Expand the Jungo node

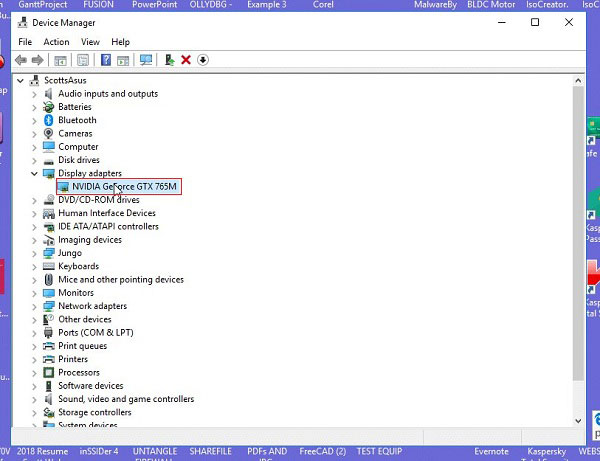click(34, 253)
